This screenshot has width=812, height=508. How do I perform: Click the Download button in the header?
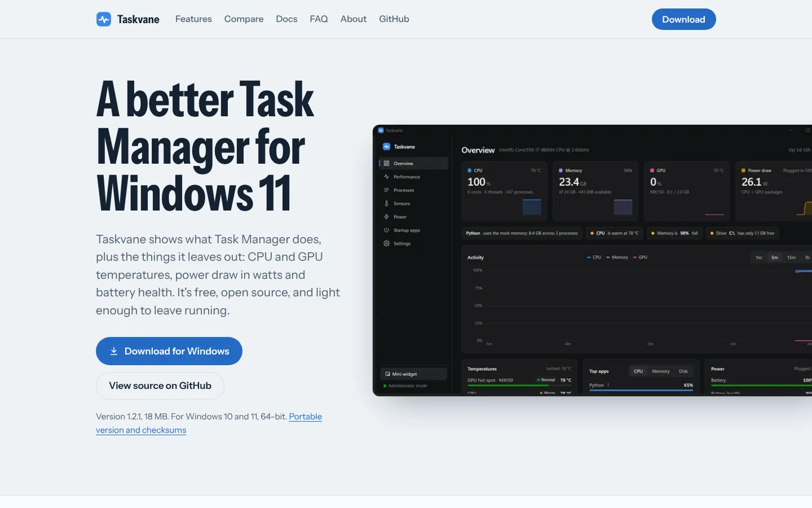point(683,19)
